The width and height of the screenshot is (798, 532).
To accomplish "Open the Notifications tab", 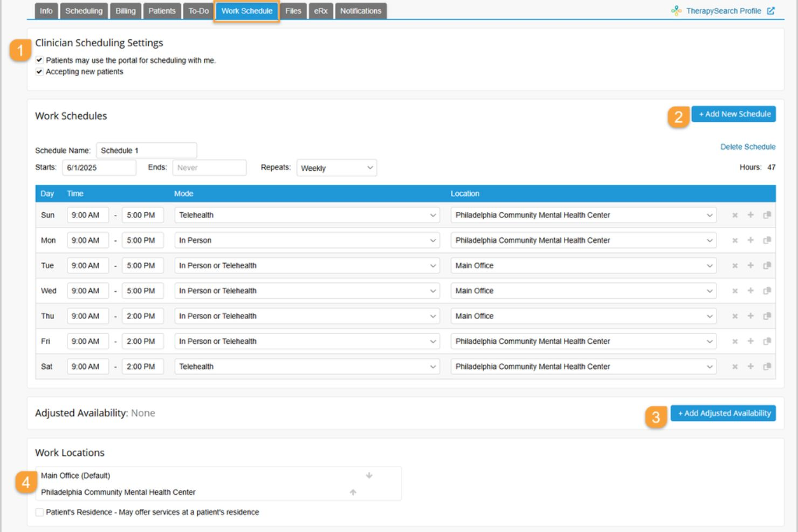I will tap(361, 11).
